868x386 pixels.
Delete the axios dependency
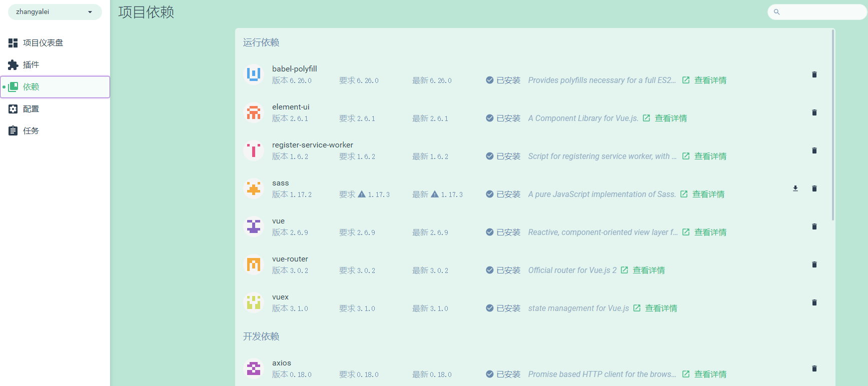point(814,368)
